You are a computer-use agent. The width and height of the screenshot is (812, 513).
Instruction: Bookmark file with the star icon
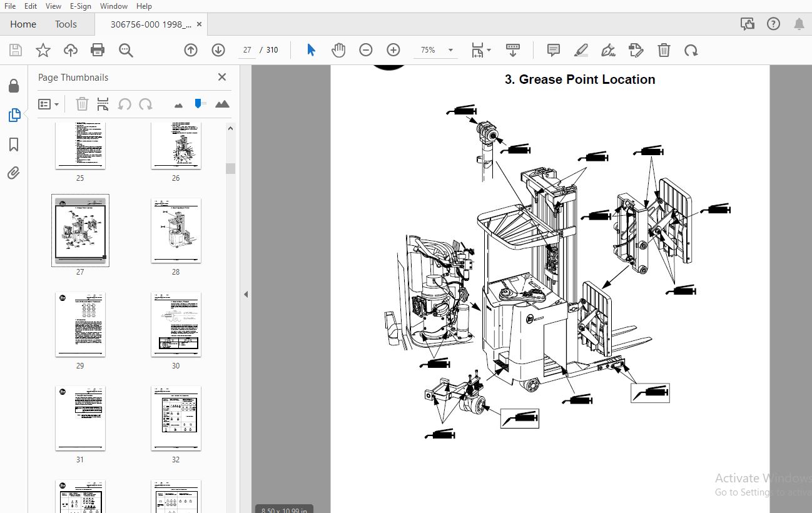tap(43, 51)
